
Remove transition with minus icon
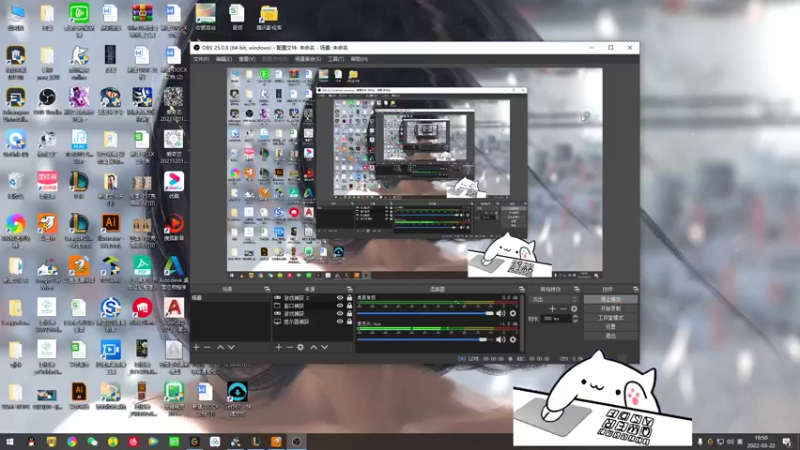(x=563, y=309)
